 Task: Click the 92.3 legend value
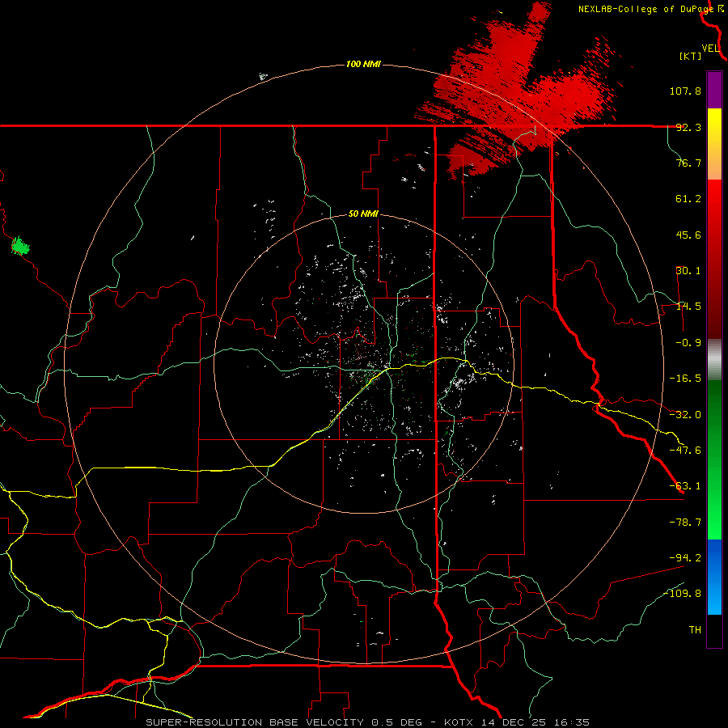tap(688, 127)
